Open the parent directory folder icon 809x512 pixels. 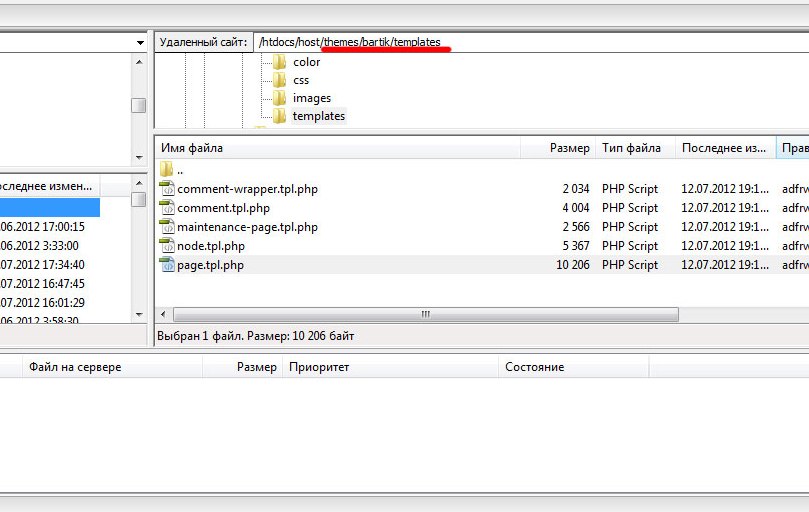pos(166,169)
